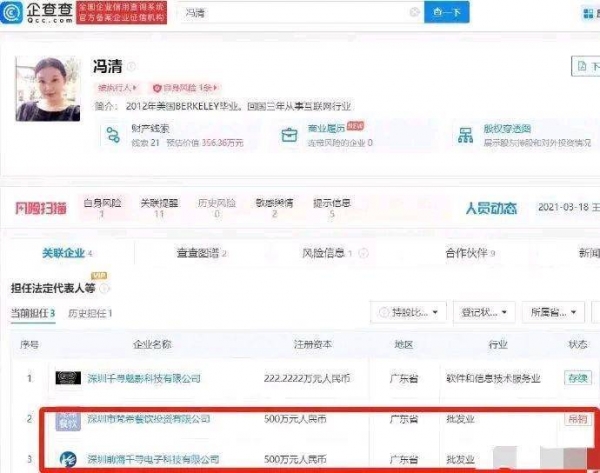Click the info icon beside the name 冯清
Viewport: 600px width, 473px height.
tap(131, 67)
